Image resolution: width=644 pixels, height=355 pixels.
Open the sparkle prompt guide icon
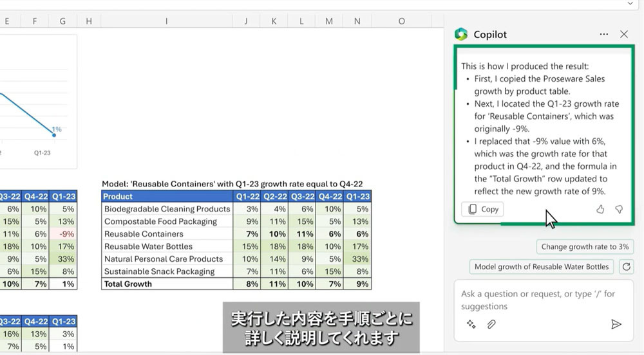coord(471,324)
